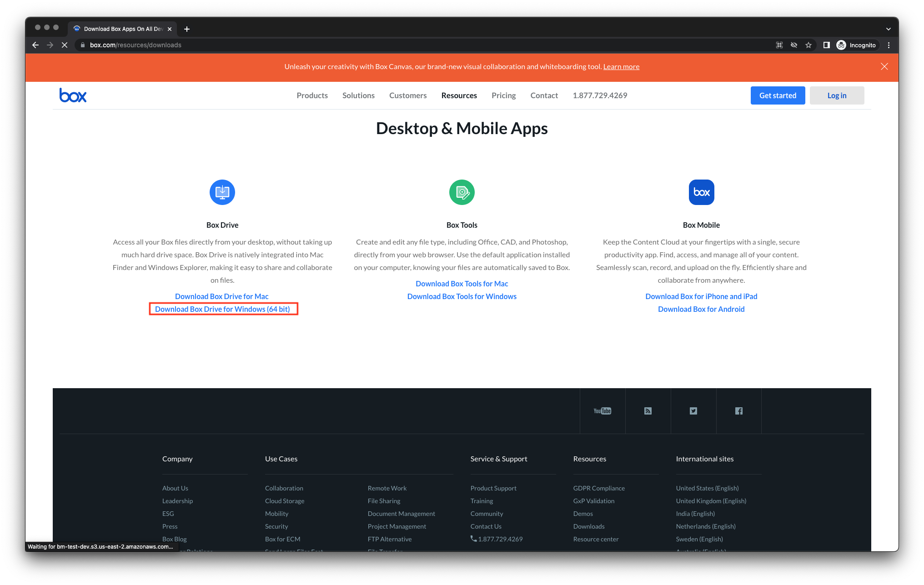Bookmark page with the star icon
Screen dimensions: 924x585
(x=808, y=45)
